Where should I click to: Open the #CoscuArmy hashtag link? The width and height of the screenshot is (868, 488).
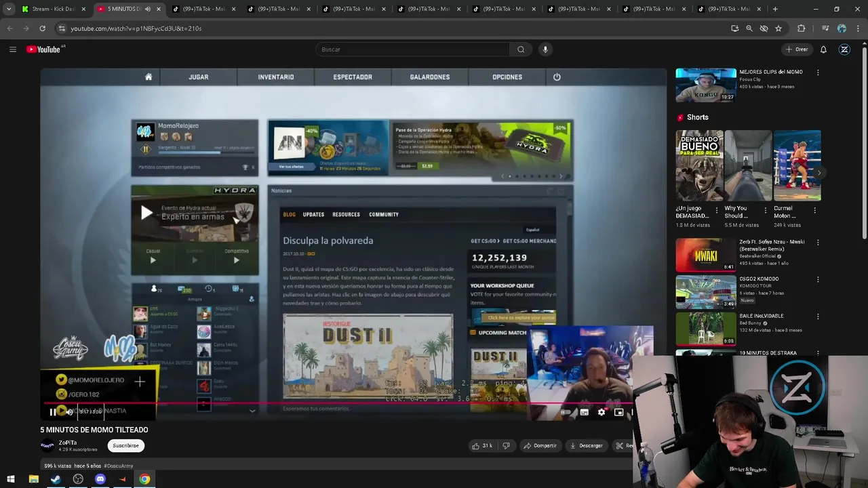point(119,466)
